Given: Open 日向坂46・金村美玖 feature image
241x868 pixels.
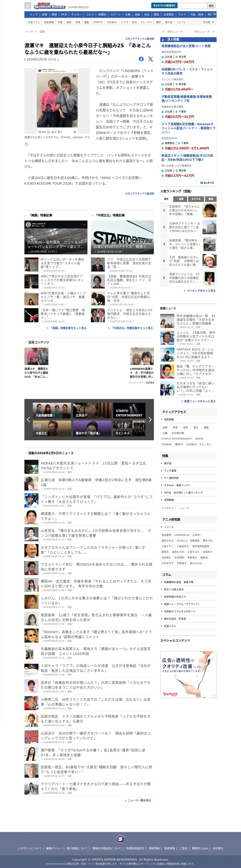Looking at the screenshot, I should click(x=56, y=238).
